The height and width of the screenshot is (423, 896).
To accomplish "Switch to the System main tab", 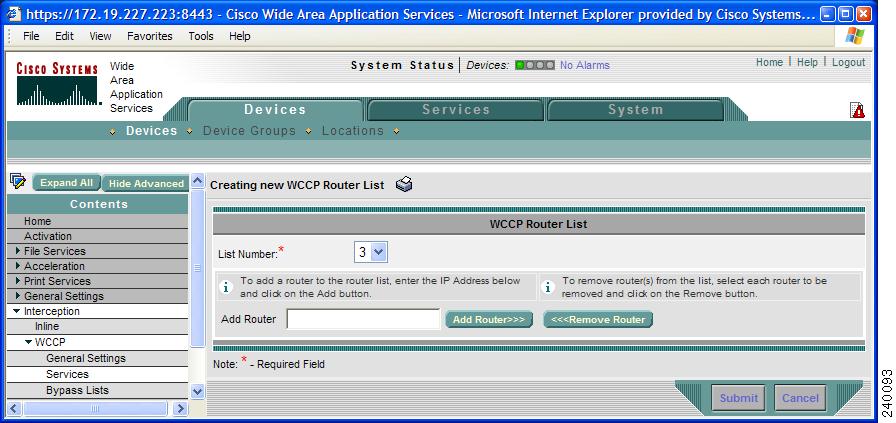I will (x=635, y=110).
